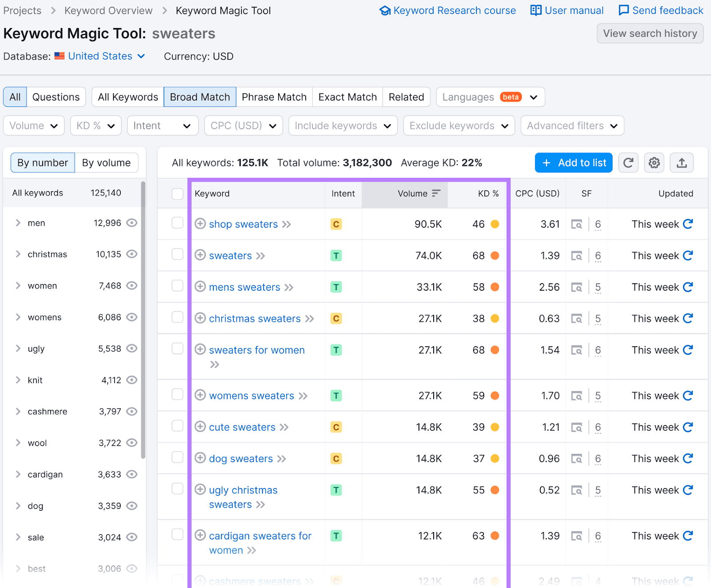The width and height of the screenshot is (711, 588).
Task: Open the table settings gear icon
Action: tap(654, 163)
